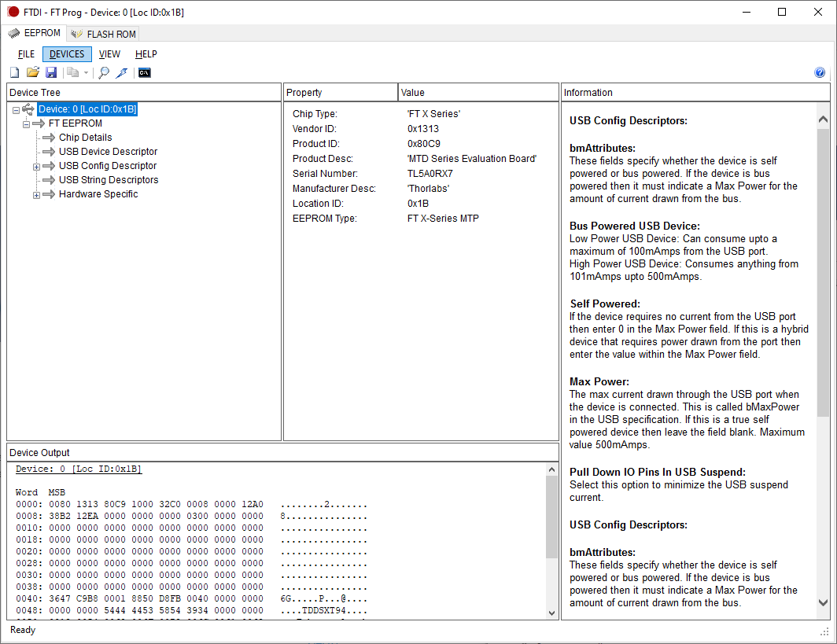Viewport: 837px width, 644px height.
Task: Click the Device Output scroll down arrow
Action: 552,613
